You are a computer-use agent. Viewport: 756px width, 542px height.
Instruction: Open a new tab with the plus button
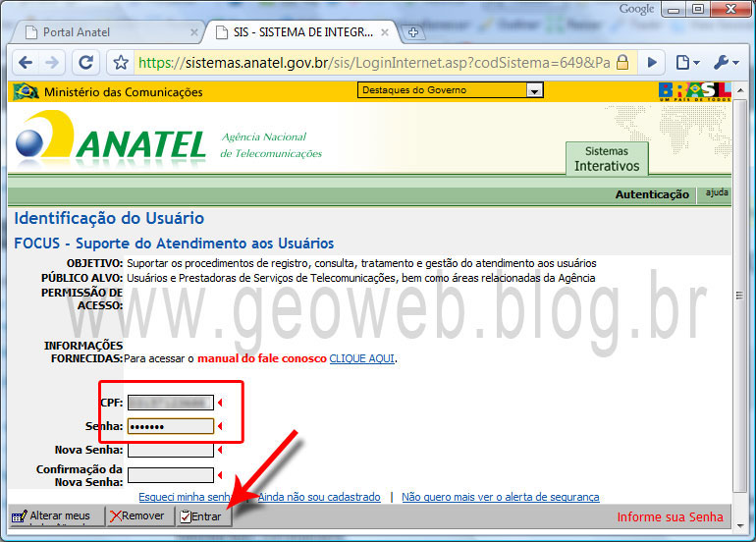[x=413, y=32]
